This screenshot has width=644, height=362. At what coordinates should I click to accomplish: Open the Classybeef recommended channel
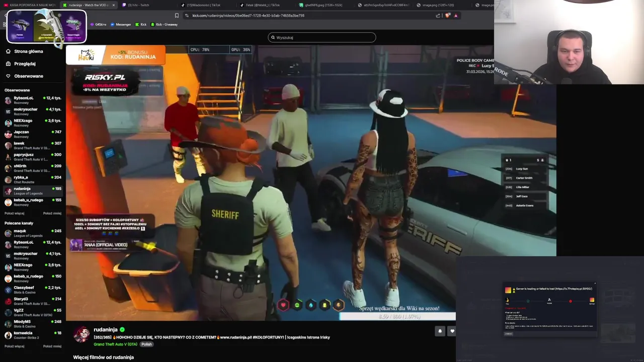point(33,290)
